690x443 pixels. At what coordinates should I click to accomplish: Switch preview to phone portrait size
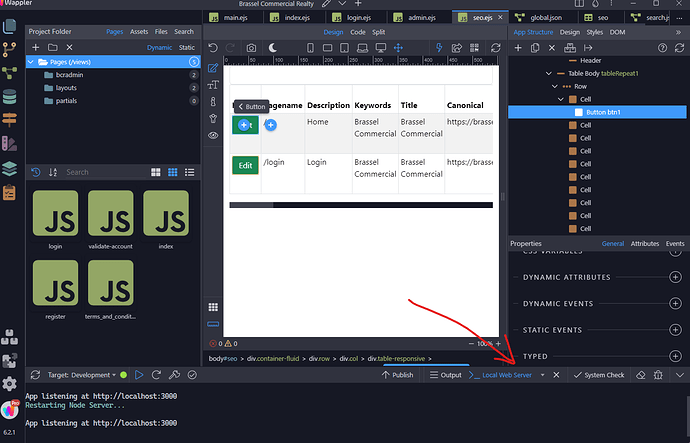(310, 48)
